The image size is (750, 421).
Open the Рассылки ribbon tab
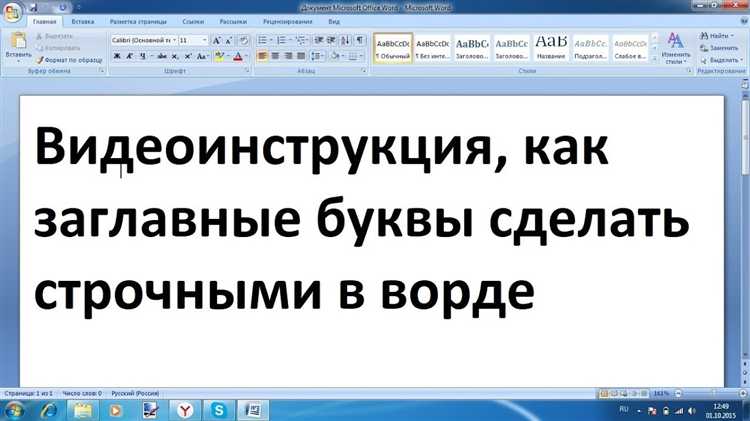(233, 22)
